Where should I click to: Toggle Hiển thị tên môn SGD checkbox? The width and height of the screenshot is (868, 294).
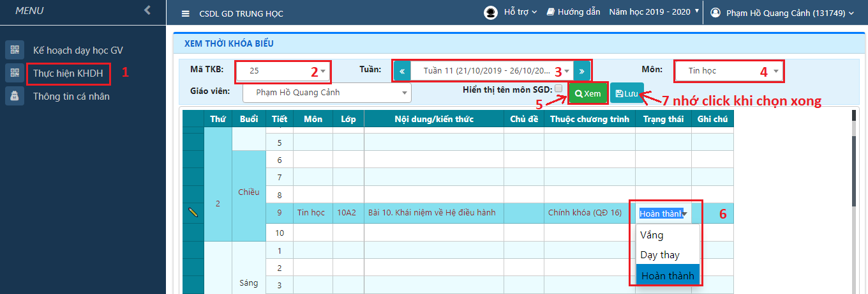tap(558, 89)
